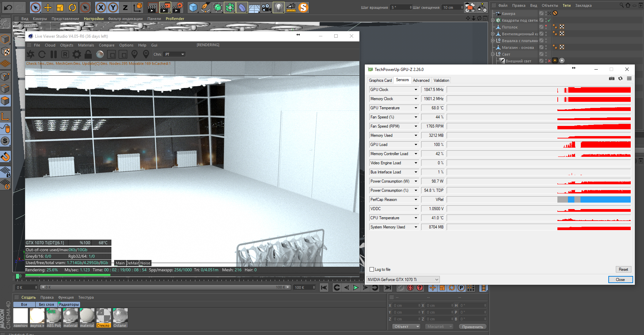Toggle the Y axis lock
This screenshot has width=644, height=335.
[113, 7]
